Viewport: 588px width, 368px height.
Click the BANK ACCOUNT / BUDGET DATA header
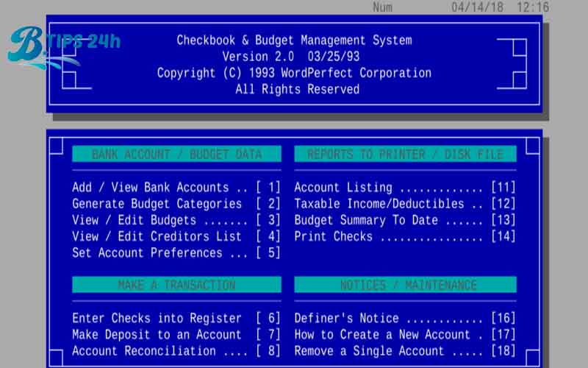176,154
